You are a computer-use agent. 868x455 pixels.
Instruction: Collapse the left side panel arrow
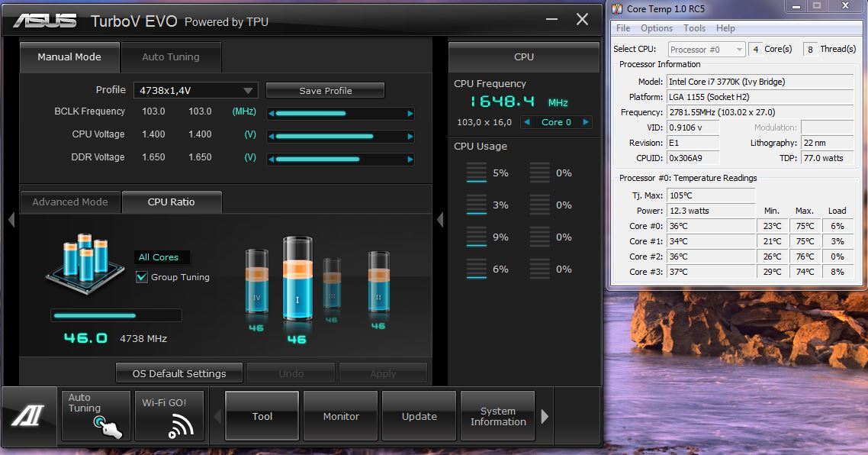pos(11,220)
